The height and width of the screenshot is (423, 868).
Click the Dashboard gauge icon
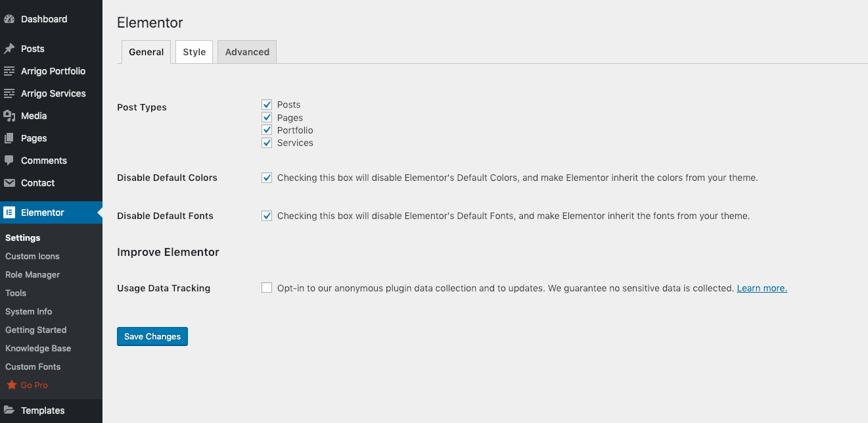pos(9,19)
